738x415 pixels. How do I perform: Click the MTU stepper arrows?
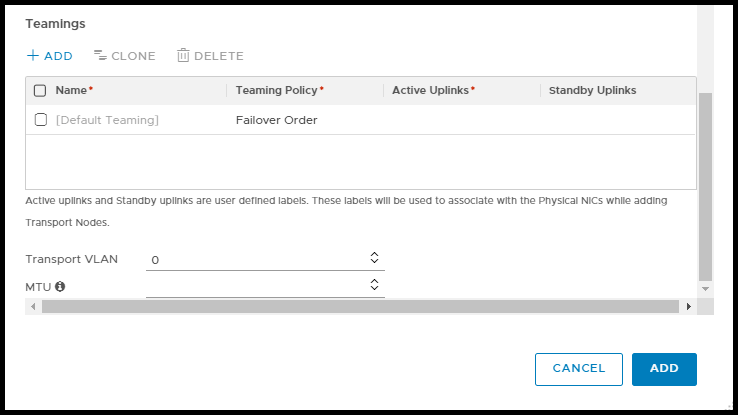click(x=374, y=285)
